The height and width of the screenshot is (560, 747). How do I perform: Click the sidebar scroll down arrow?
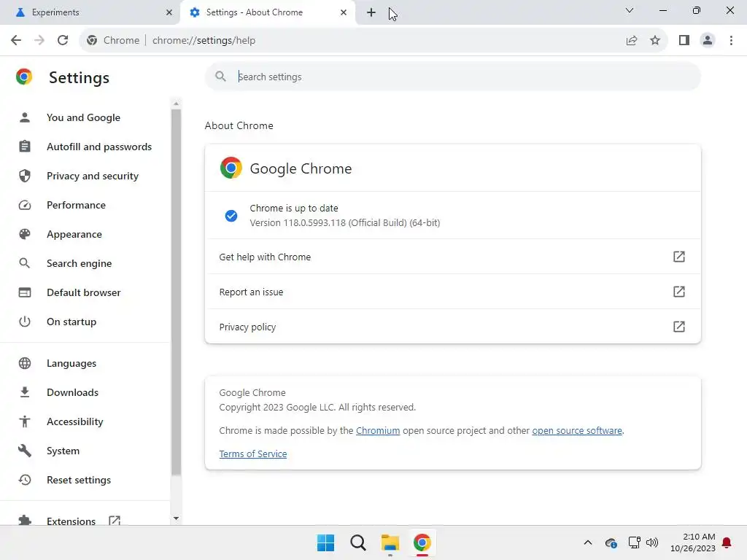176,518
